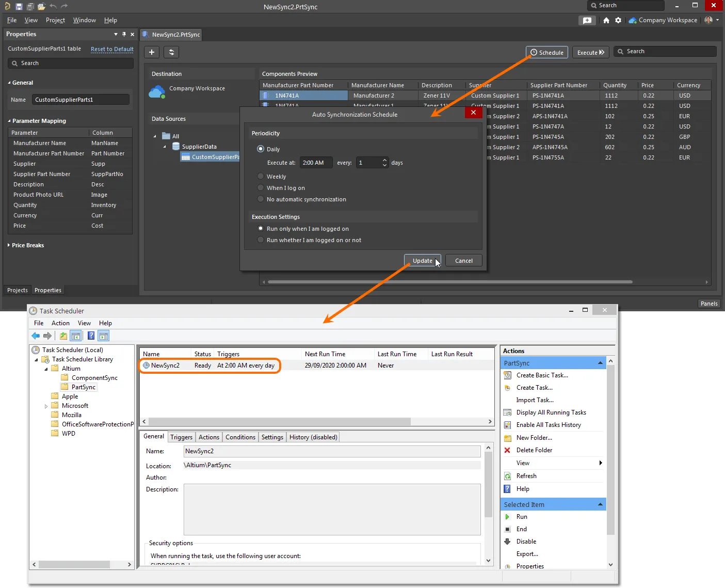Switch to the Conditions tab

pos(240,437)
